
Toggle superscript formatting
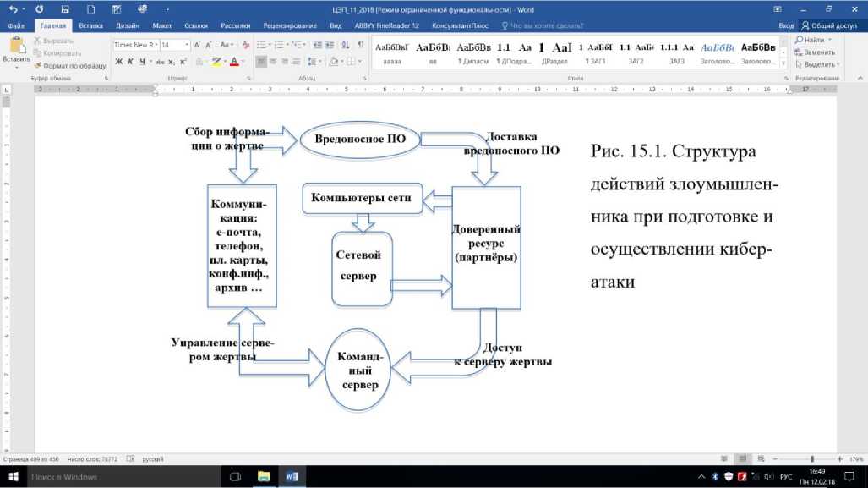(x=183, y=62)
